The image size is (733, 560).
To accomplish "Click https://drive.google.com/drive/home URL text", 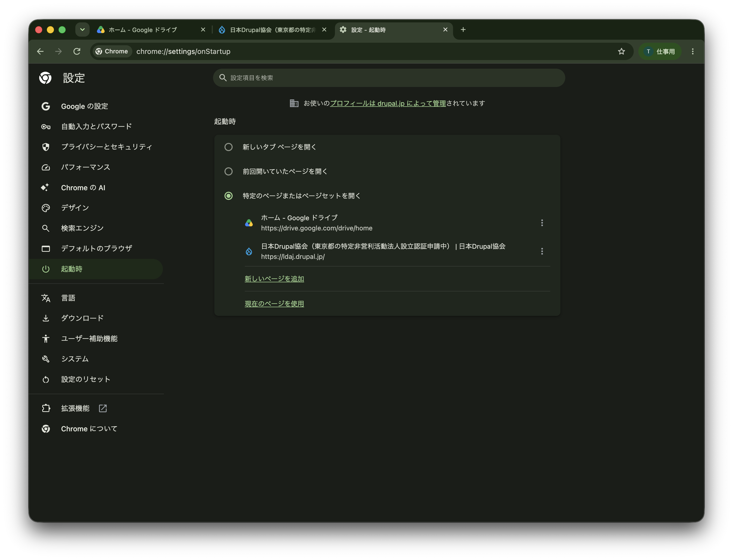I will pyautogui.click(x=317, y=228).
